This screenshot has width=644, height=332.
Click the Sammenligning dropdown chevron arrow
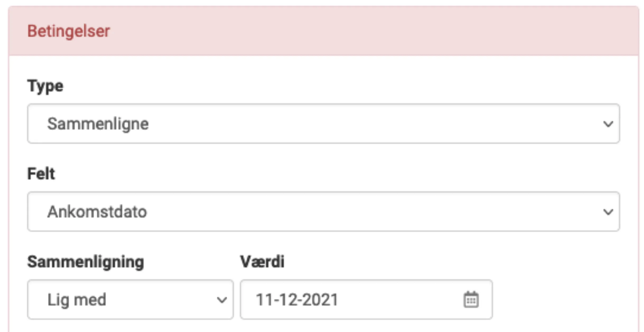click(x=221, y=300)
